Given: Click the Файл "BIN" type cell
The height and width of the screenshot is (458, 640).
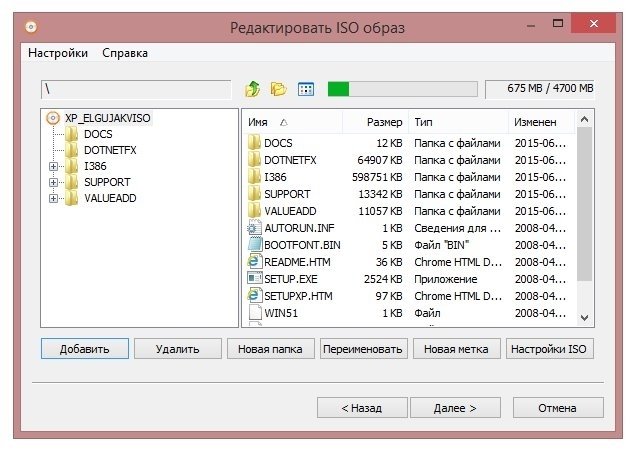Looking at the screenshot, I should (x=442, y=245).
